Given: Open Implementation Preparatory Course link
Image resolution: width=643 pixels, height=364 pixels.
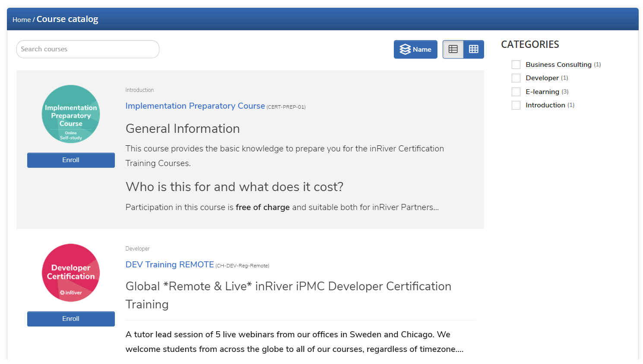Looking at the screenshot, I should click(x=195, y=106).
